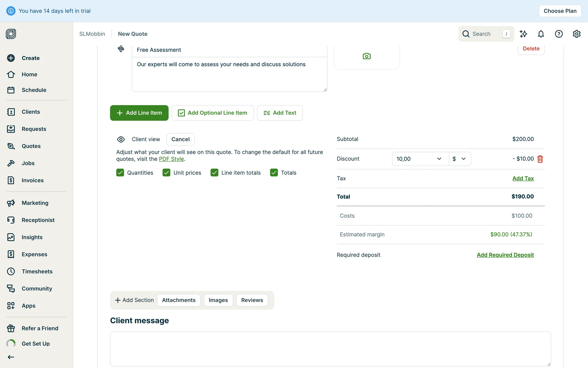Open the settings gear icon
This screenshot has width=588, height=368.
(x=576, y=34)
